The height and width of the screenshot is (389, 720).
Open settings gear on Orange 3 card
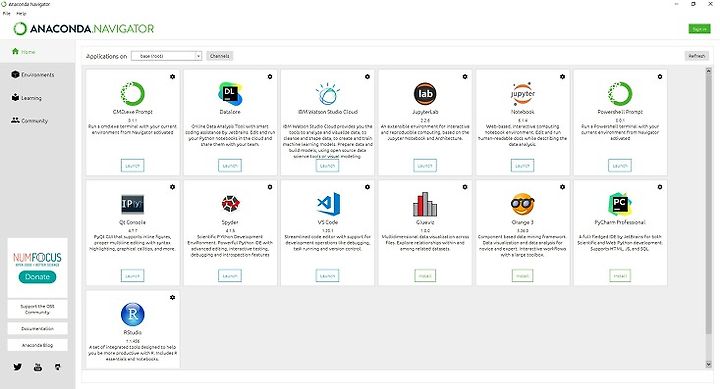pyautogui.click(x=562, y=187)
